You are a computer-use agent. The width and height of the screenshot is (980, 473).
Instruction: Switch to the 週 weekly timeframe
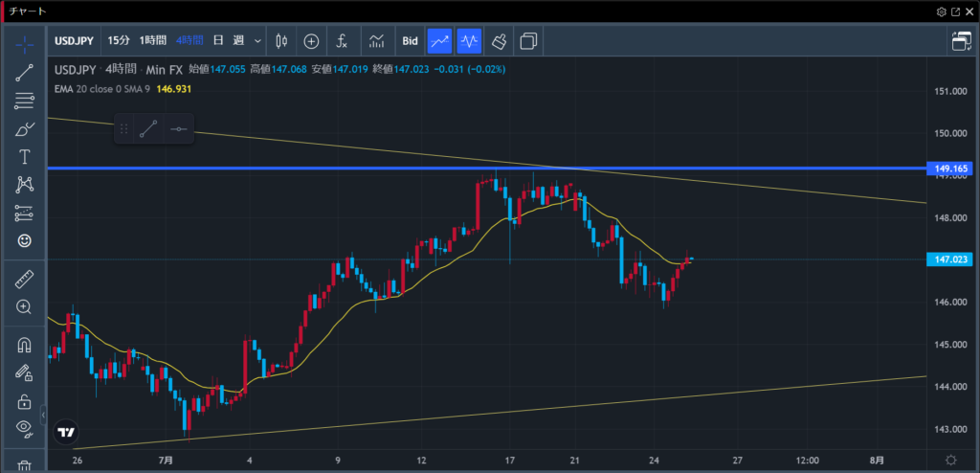coord(238,41)
